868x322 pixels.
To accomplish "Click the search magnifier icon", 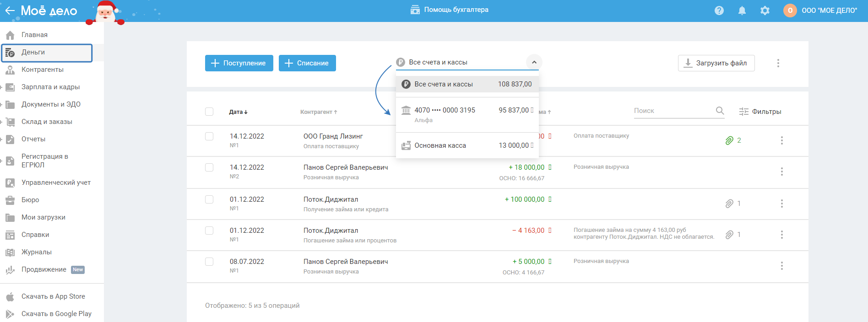I will pyautogui.click(x=720, y=111).
